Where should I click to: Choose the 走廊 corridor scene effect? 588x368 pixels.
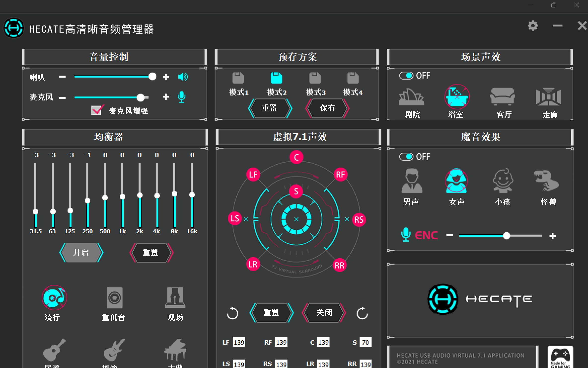coord(549,96)
